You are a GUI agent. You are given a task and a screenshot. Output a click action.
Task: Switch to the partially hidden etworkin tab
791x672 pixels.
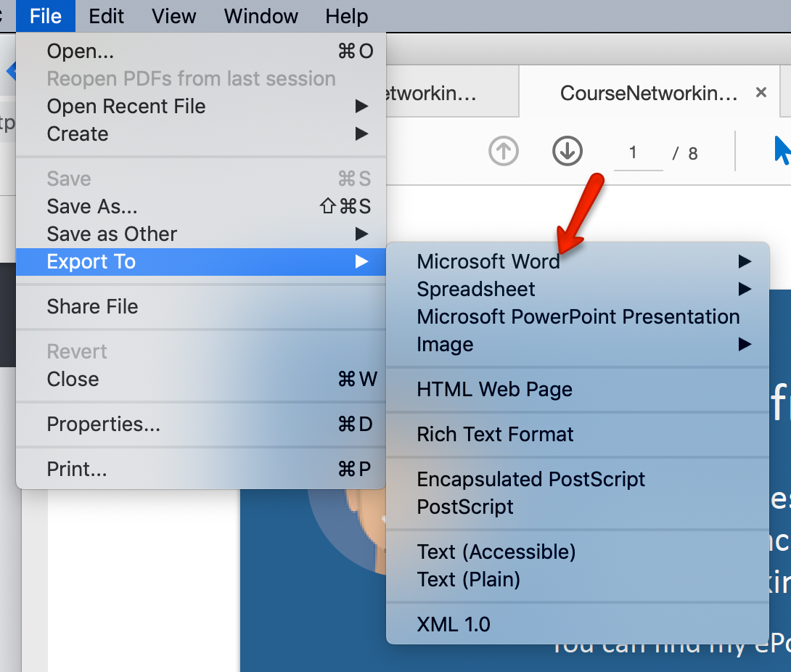452,93
